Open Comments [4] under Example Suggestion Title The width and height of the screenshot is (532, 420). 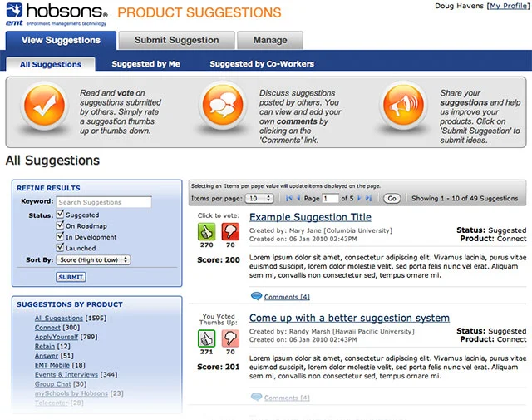[x=287, y=297]
